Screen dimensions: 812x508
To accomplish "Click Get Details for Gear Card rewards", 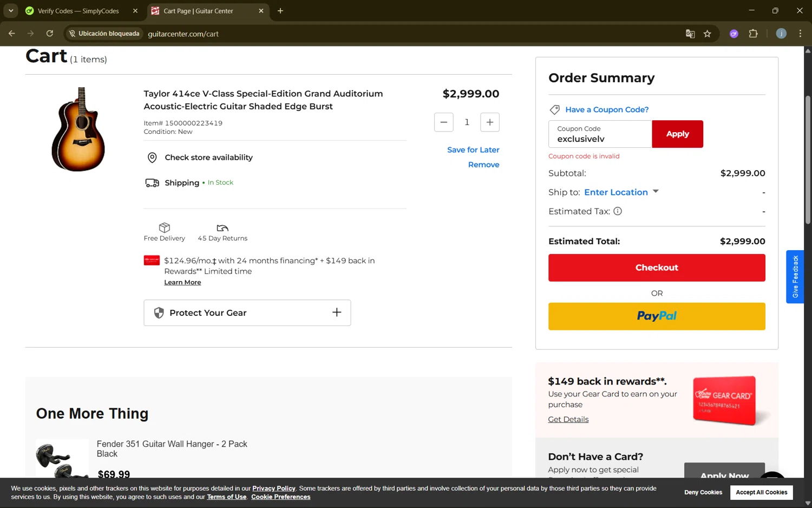I will point(568,419).
